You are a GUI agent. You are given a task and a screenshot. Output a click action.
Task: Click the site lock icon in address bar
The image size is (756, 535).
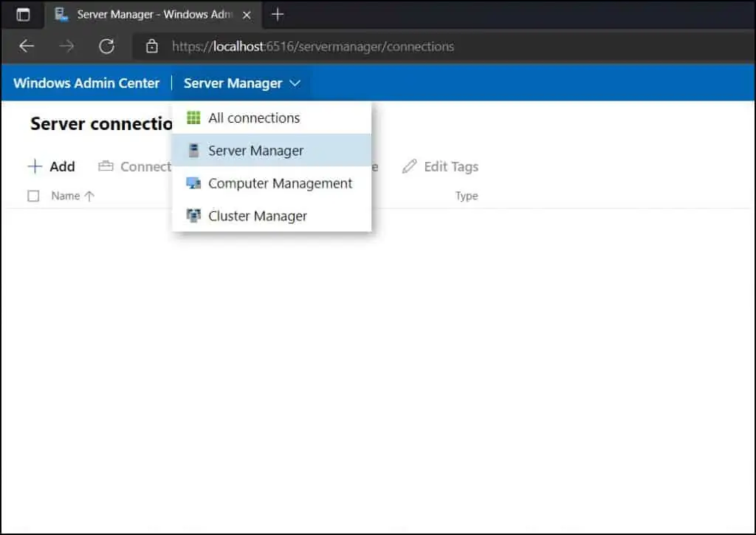(152, 47)
